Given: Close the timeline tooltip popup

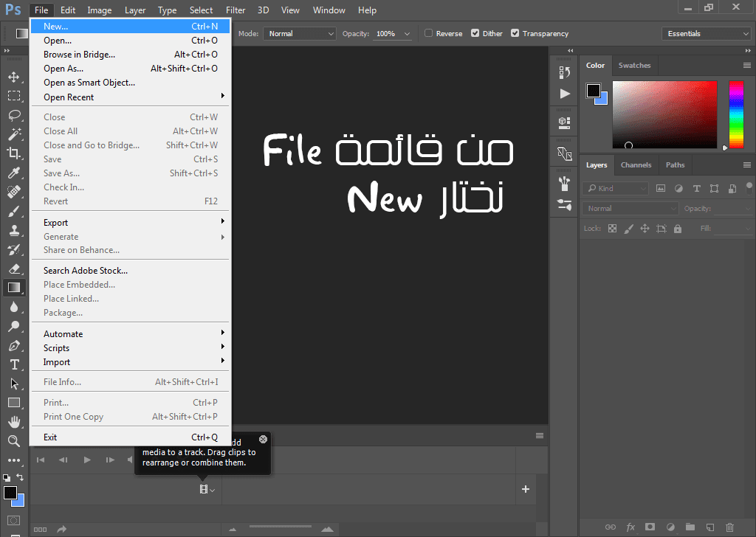Looking at the screenshot, I should [263, 439].
